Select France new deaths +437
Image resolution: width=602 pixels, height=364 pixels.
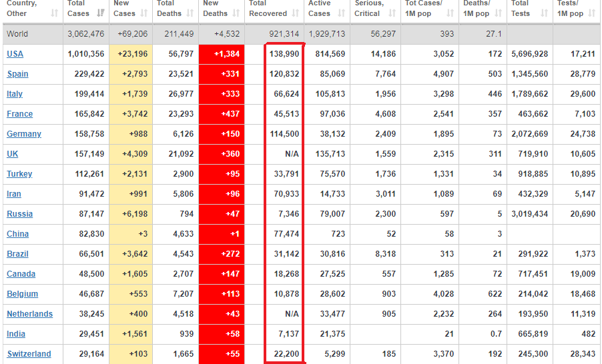pos(230,114)
